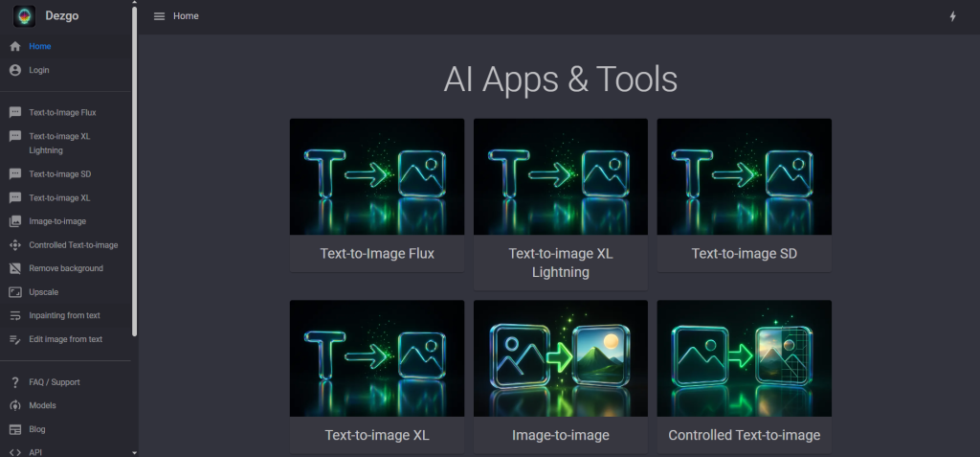Click the Blog icon in sidebar

(x=15, y=429)
